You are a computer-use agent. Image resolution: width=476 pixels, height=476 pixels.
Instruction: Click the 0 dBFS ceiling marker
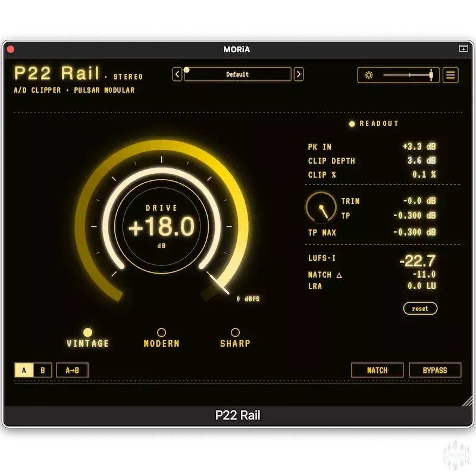point(248,299)
